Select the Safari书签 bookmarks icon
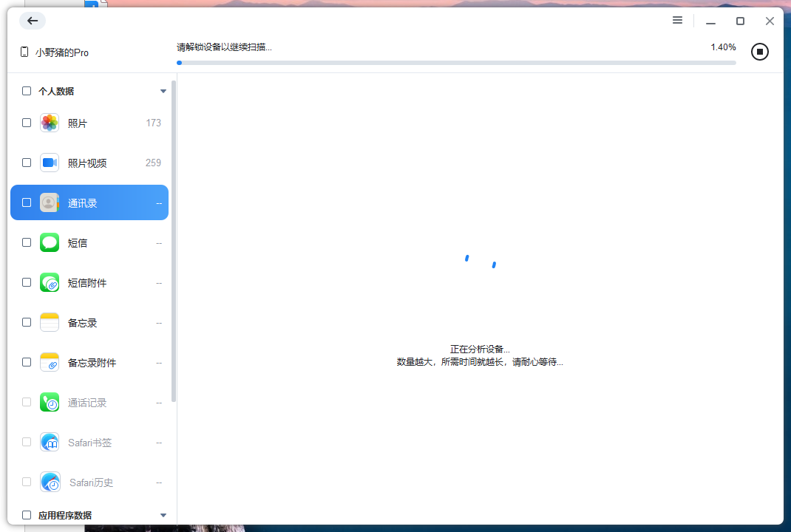791x532 pixels. (49, 442)
